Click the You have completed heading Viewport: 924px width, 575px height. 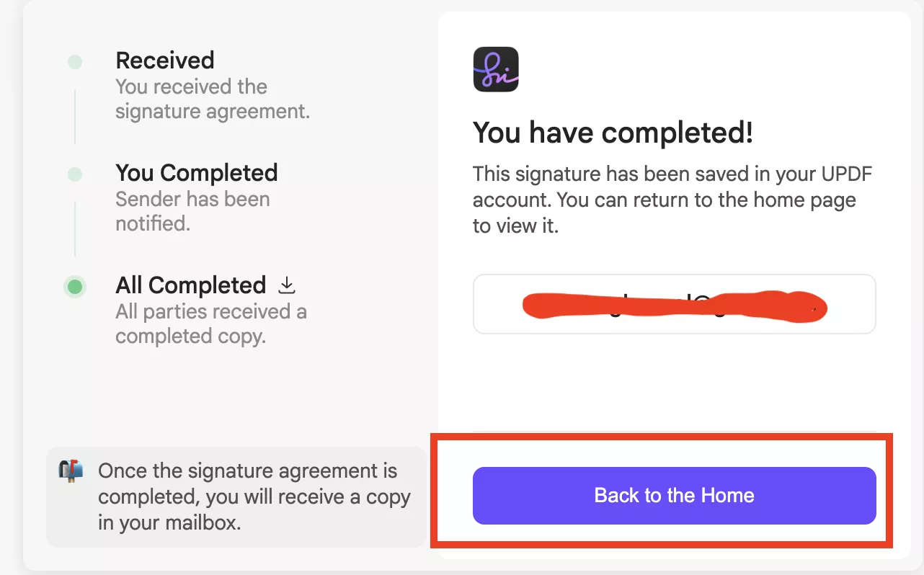click(613, 133)
